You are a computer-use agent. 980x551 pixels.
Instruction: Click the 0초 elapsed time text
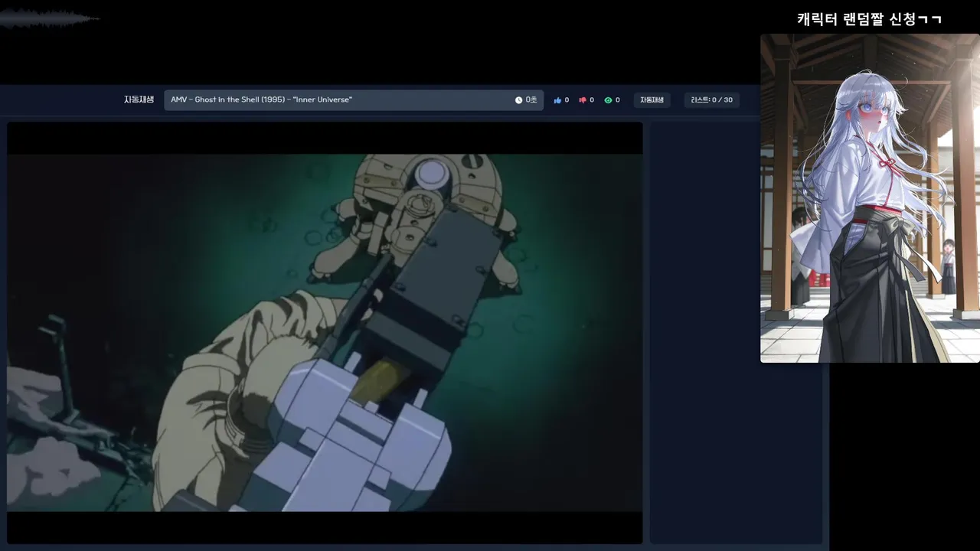click(531, 100)
